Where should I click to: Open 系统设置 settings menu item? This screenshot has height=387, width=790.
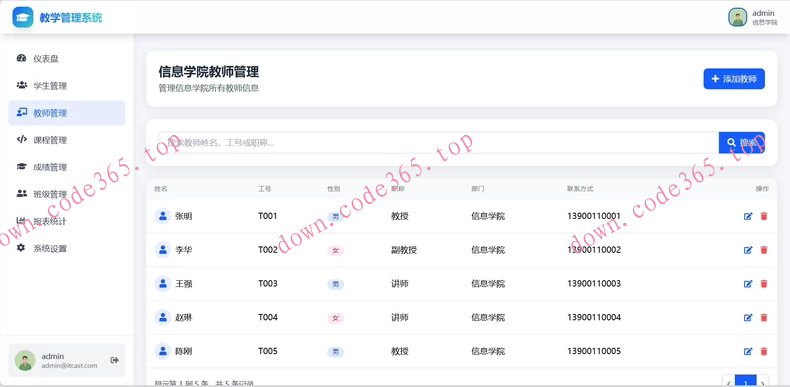pyautogui.click(x=67, y=248)
